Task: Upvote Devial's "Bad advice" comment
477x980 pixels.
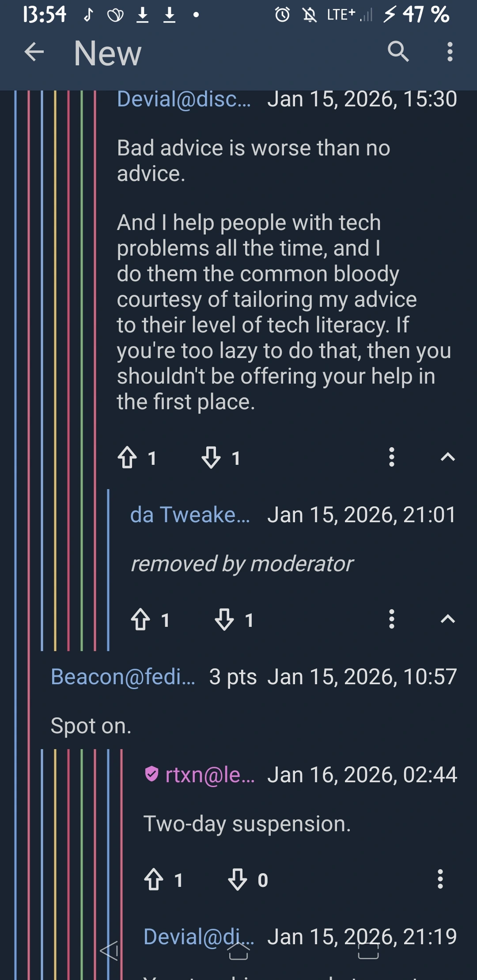Action: tap(127, 457)
